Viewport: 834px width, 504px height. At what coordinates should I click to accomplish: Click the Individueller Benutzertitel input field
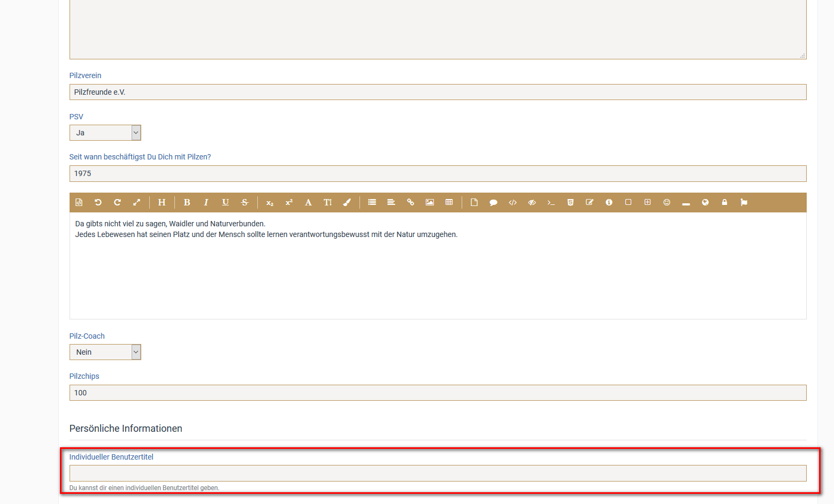(438, 473)
